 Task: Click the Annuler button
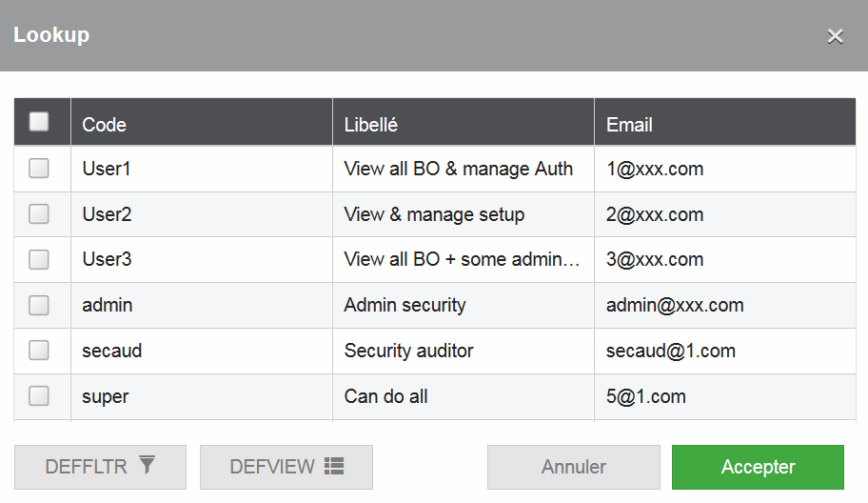[573, 467]
